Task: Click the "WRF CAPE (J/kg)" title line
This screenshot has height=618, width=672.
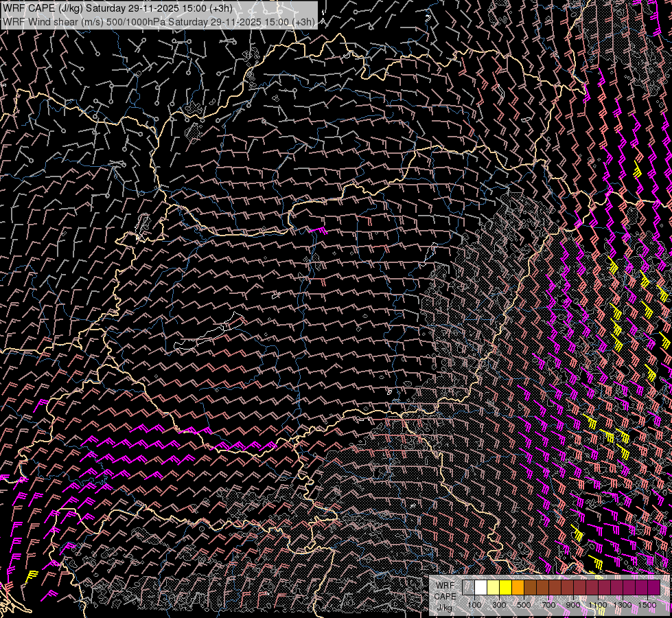Action: 117,8
